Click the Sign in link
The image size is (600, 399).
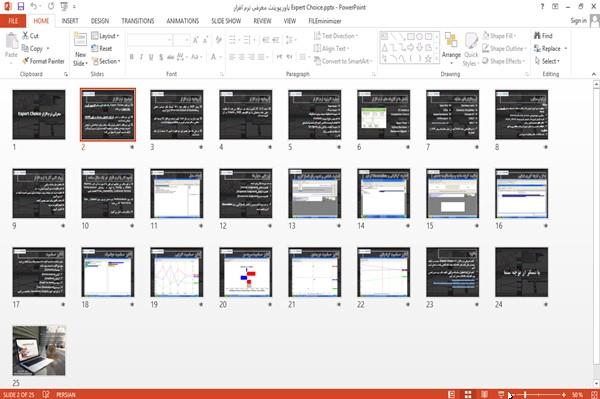578,21
